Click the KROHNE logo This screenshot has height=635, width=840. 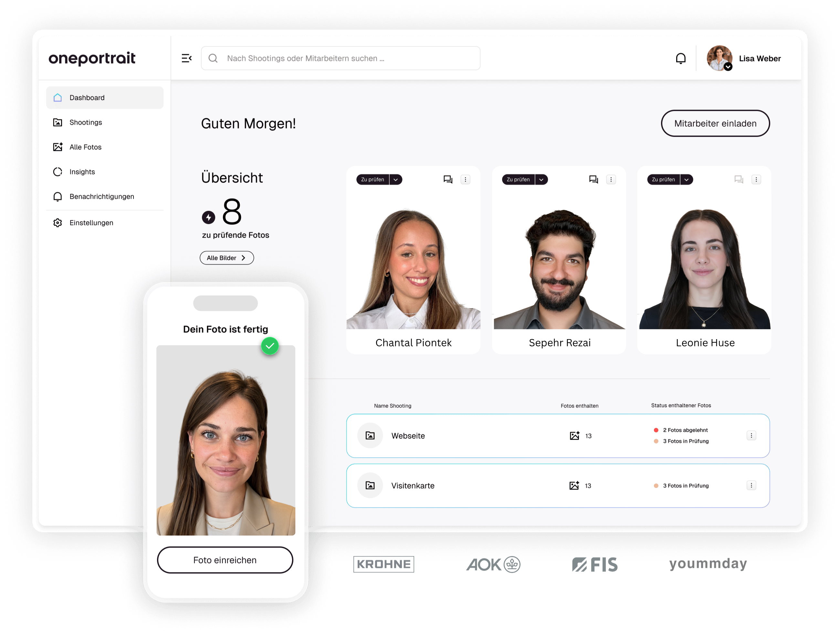pyautogui.click(x=383, y=564)
